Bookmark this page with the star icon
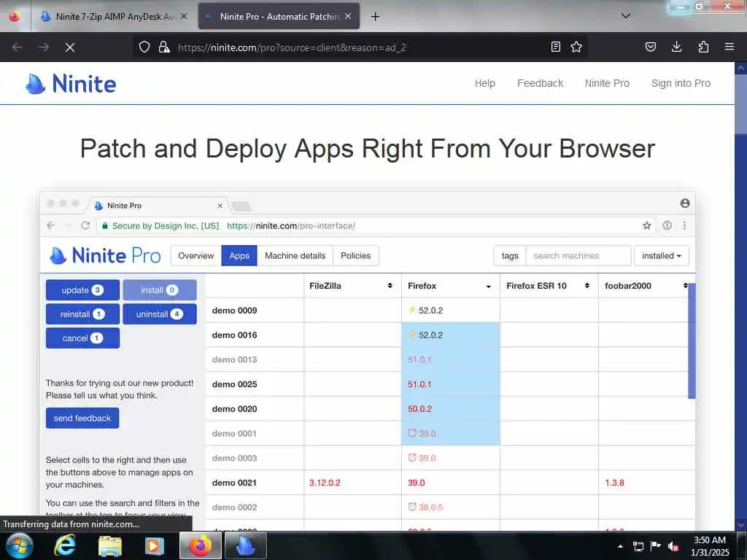Image resolution: width=747 pixels, height=560 pixels. pos(576,47)
